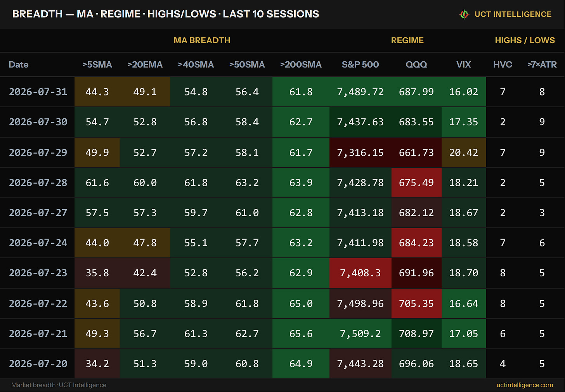
Task: Select the MA BREADTH group header
Action: click(x=202, y=40)
